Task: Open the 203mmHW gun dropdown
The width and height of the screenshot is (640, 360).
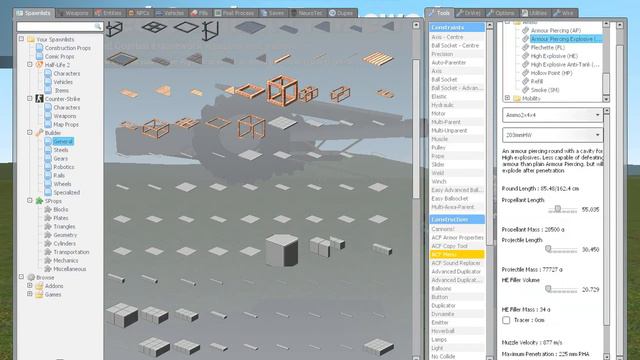Action: pyautogui.click(x=552, y=135)
